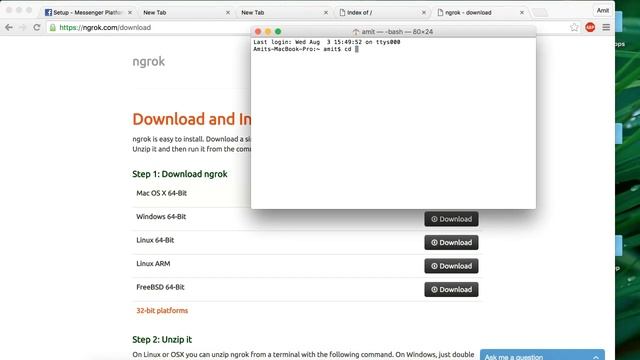Download Linux 64-Bit ngrok
640x360 pixels.
coord(451,242)
